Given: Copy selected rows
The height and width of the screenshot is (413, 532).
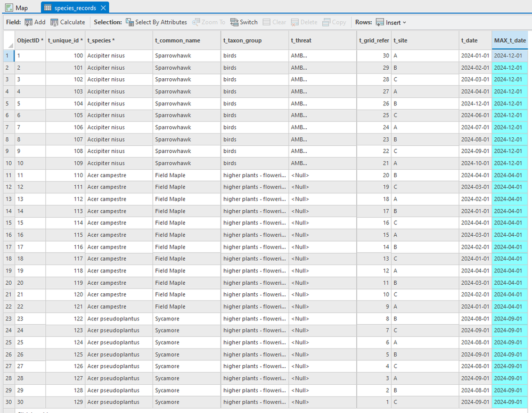Looking at the screenshot, I should click(334, 22).
